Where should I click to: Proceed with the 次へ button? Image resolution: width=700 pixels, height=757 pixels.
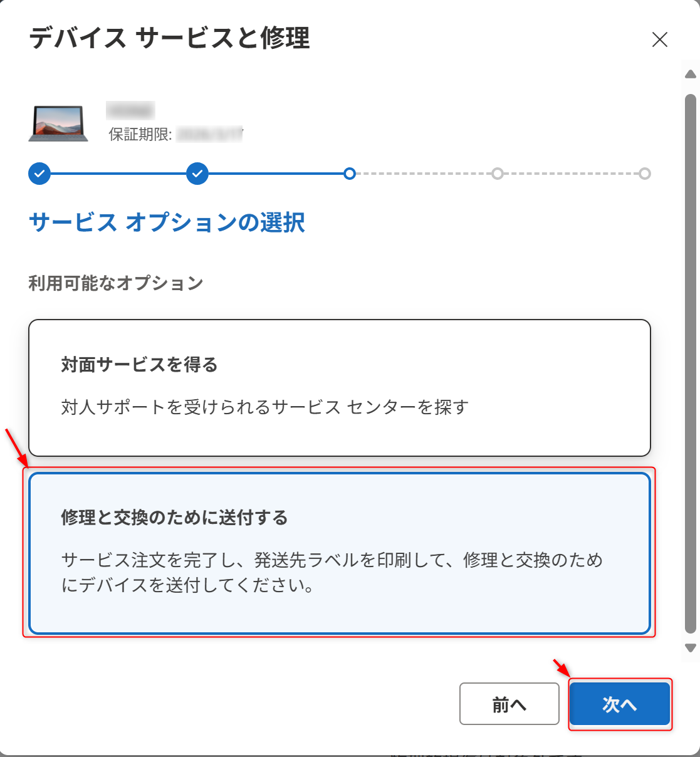(x=620, y=704)
